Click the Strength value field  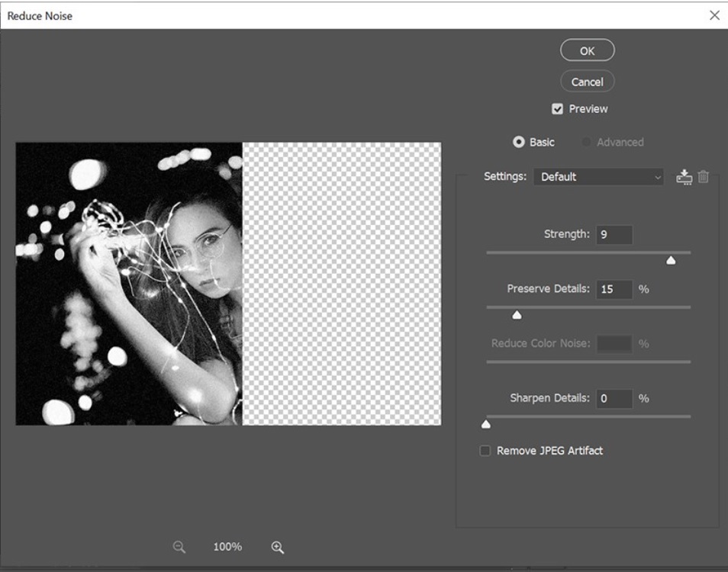click(x=614, y=235)
